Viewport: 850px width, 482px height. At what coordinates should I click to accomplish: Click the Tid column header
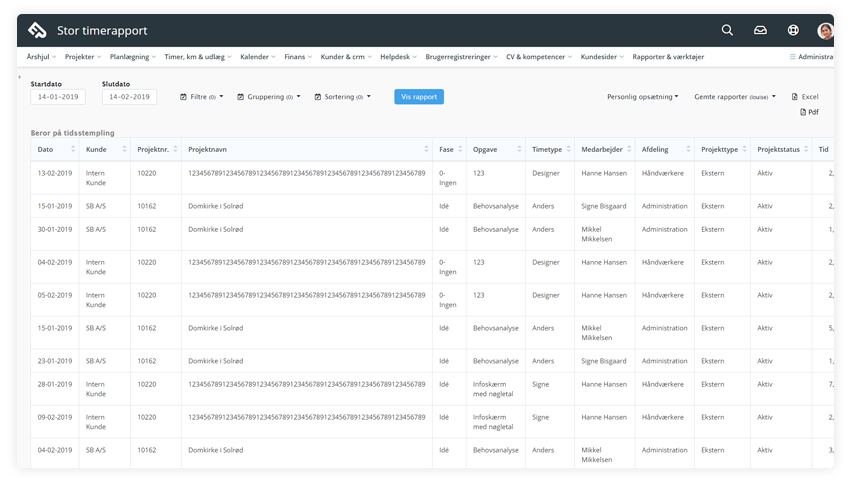tap(823, 150)
